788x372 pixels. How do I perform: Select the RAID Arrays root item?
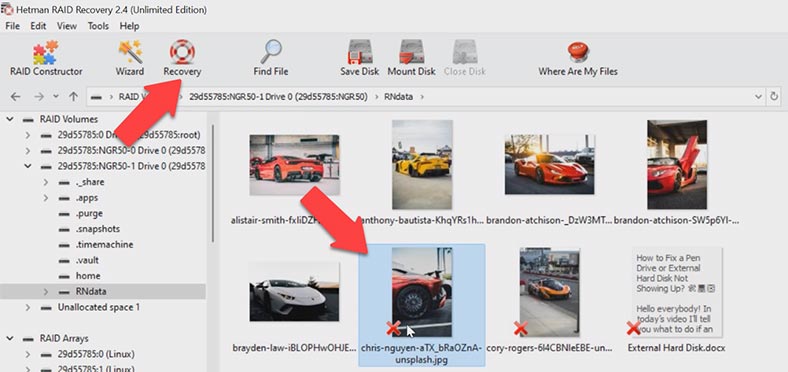point(64,338)
